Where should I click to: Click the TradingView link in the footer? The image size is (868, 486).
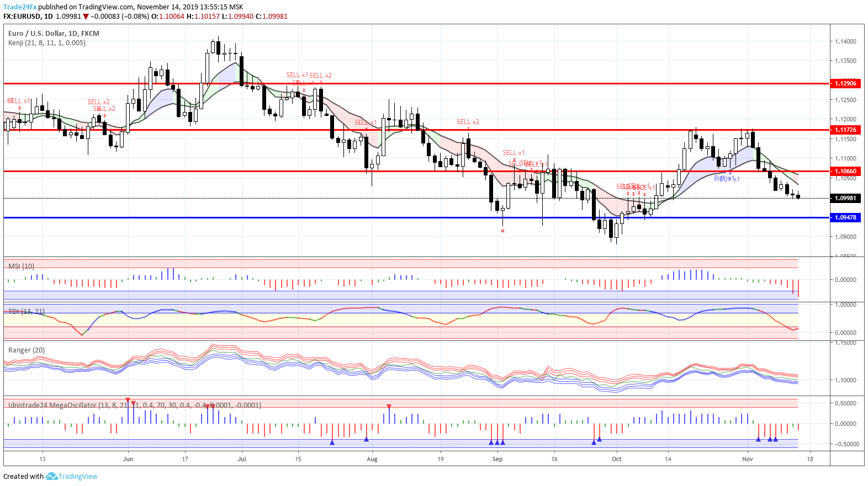78,477
